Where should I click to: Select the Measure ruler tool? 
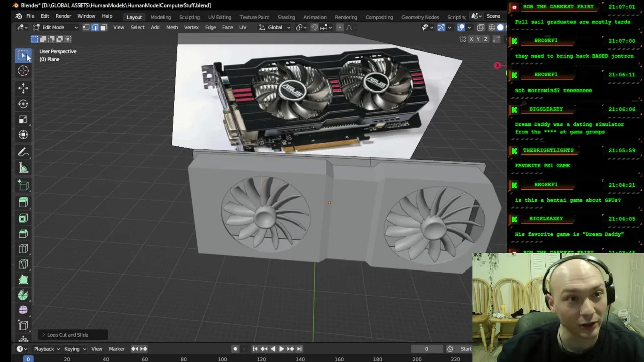23,168
